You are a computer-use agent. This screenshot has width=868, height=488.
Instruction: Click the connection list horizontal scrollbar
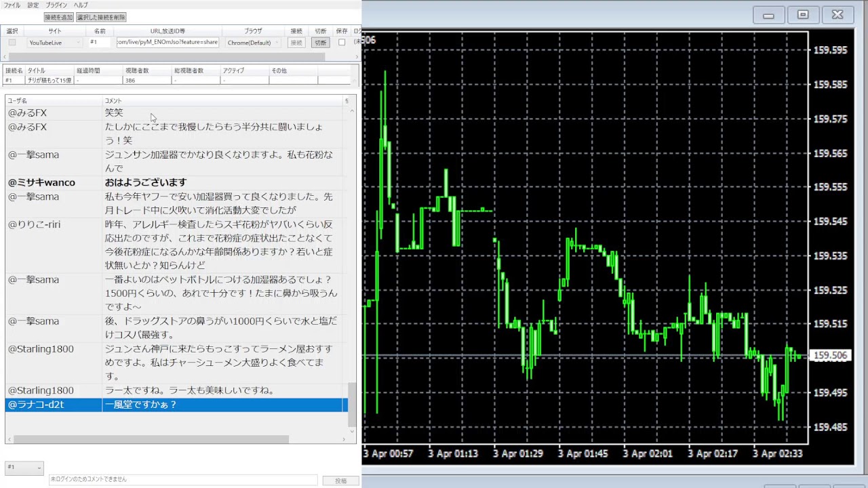click(166, 56)
